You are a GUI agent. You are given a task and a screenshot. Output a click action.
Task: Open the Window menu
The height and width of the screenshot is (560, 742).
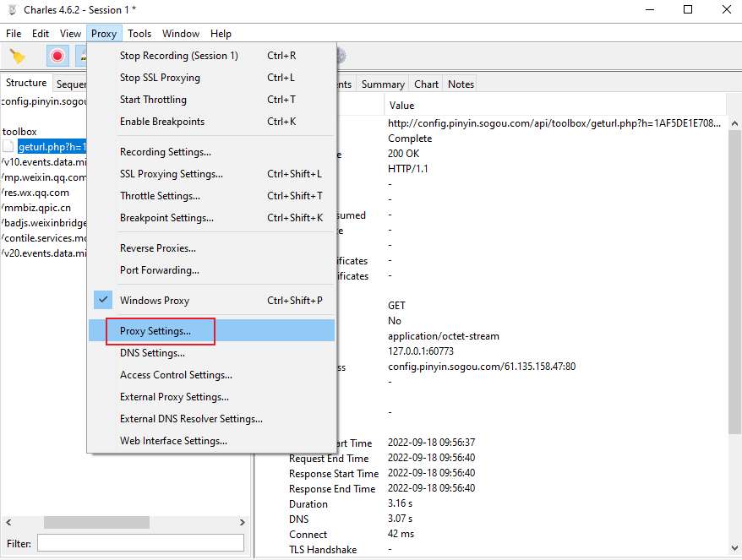(181, 34)
